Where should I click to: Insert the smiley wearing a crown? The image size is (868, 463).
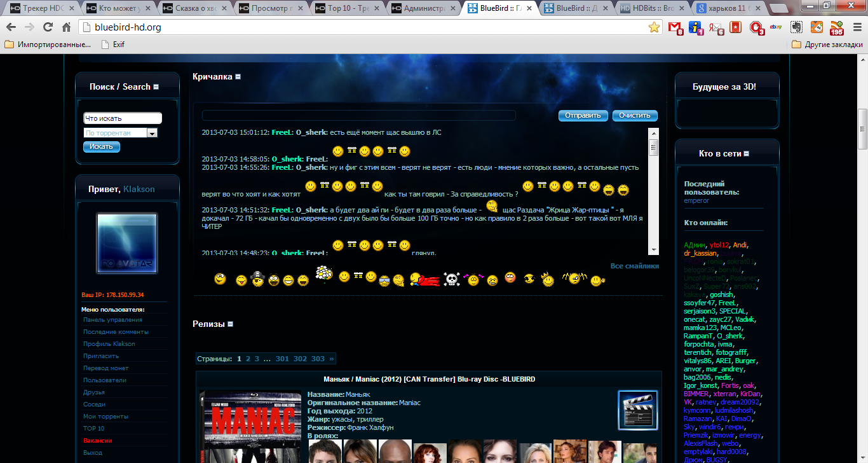(x=547, y=279)
